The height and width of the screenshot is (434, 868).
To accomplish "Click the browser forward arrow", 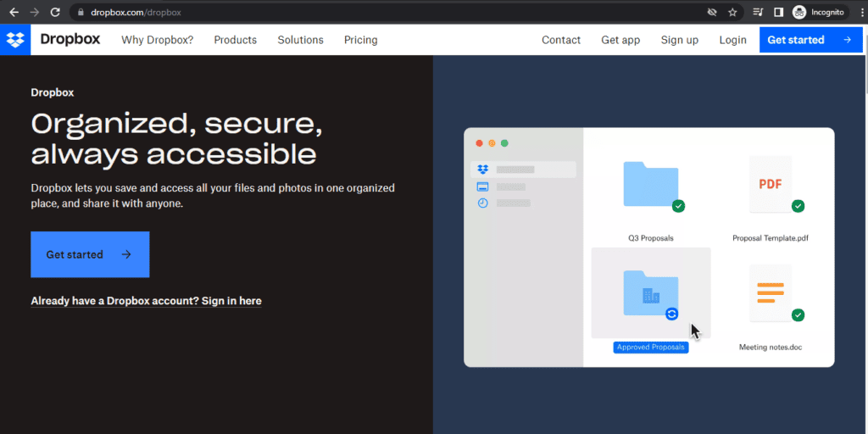I will pos(34,12).
